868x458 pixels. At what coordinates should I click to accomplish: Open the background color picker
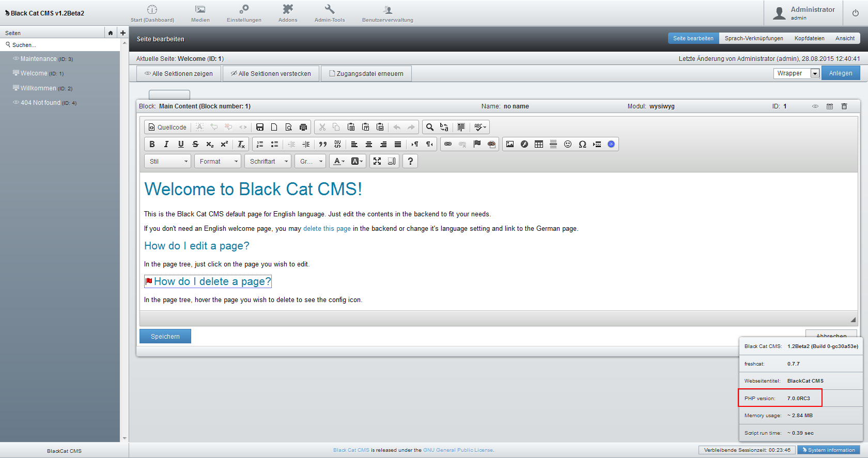[357, 161]
